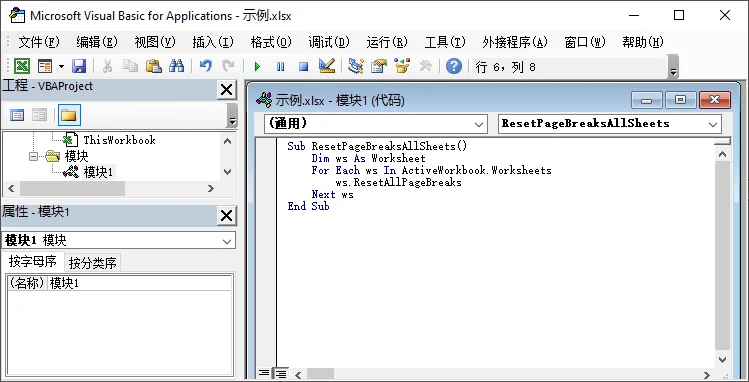Open the 视图(V) menu
The height and width of the screenshot is (382, 749).
155,42
